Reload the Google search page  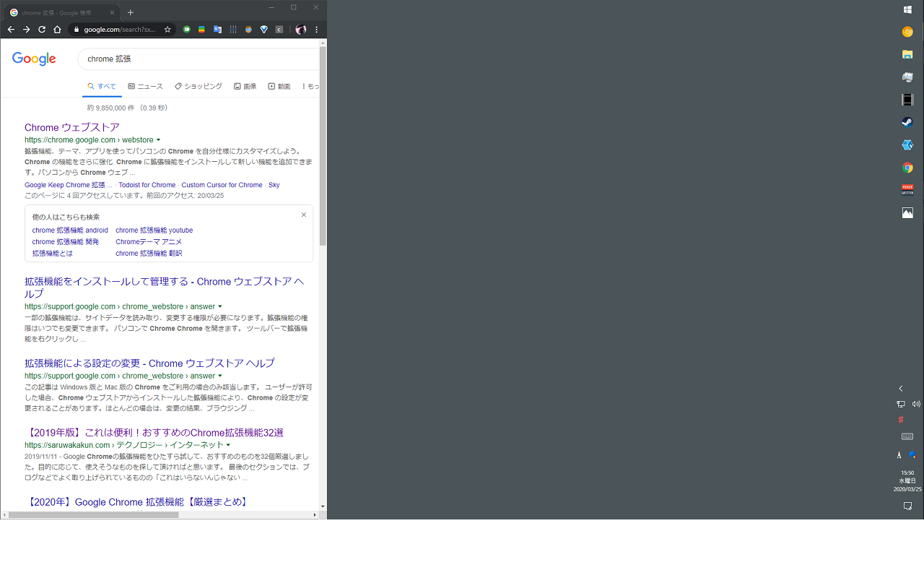pyautogui.click(x=42, y=30)
